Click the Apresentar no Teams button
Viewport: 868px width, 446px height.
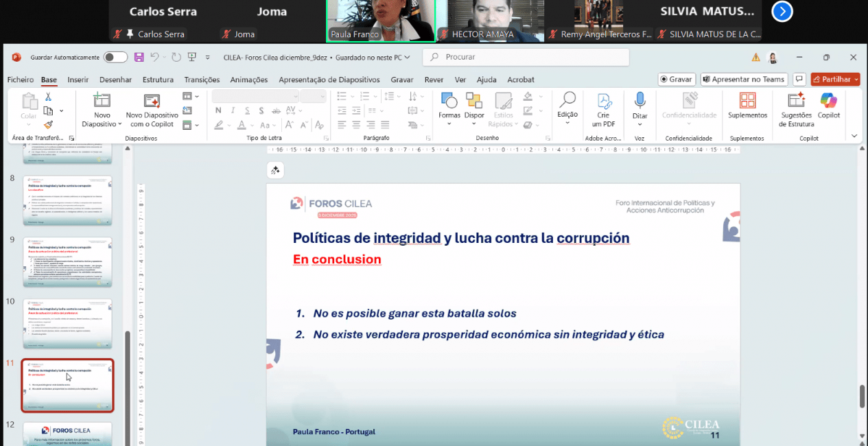click(x=744, y=79)
